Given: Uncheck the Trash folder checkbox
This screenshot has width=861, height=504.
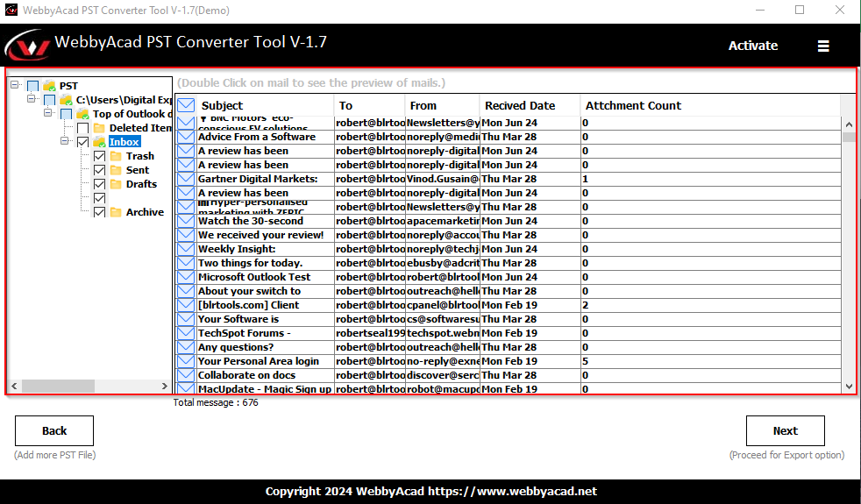Looking at the screenshot, I should pos(99,156).
